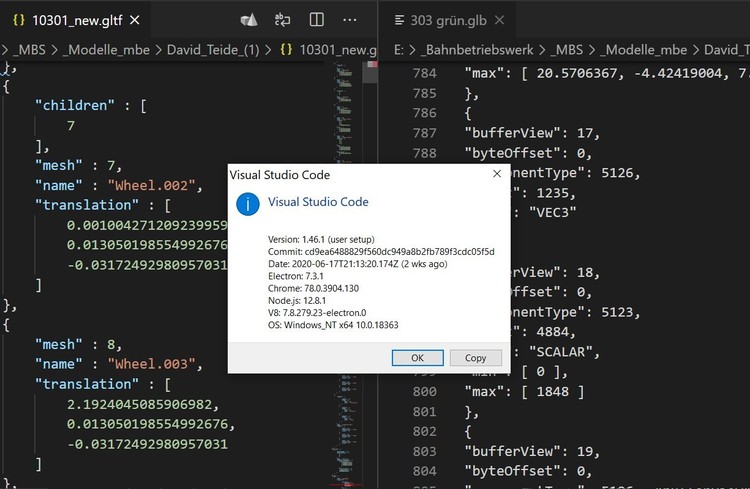Click Version: 1.46.1 text in dialog
The image size is (750, 489).
[x=321, y=239]
